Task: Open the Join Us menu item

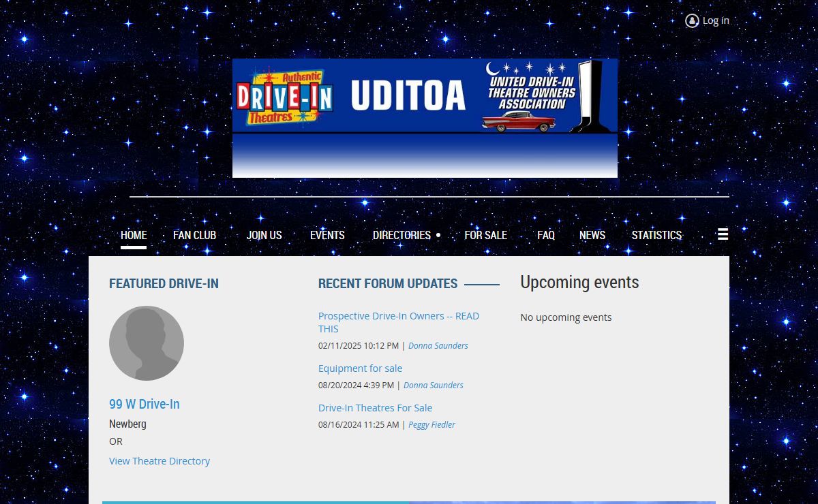Action: (x=264, y=235)
